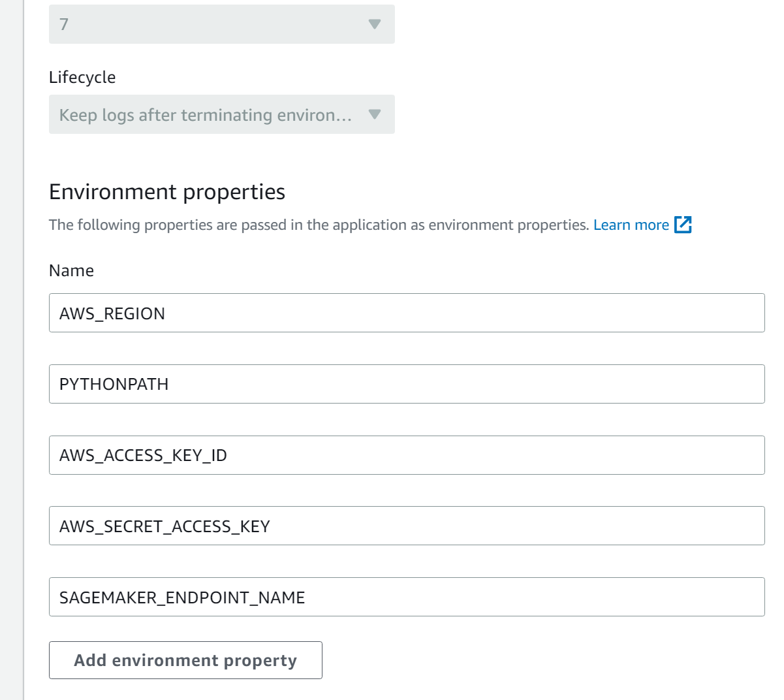Click the Name column label
784x700 pixels.
(71, 270)
